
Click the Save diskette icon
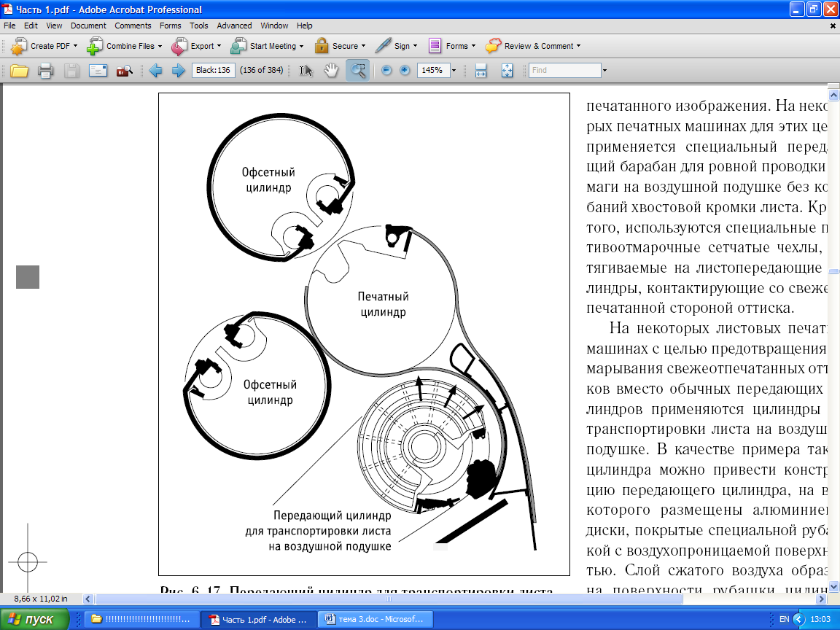pyautogui.click(x=71, y=70)
